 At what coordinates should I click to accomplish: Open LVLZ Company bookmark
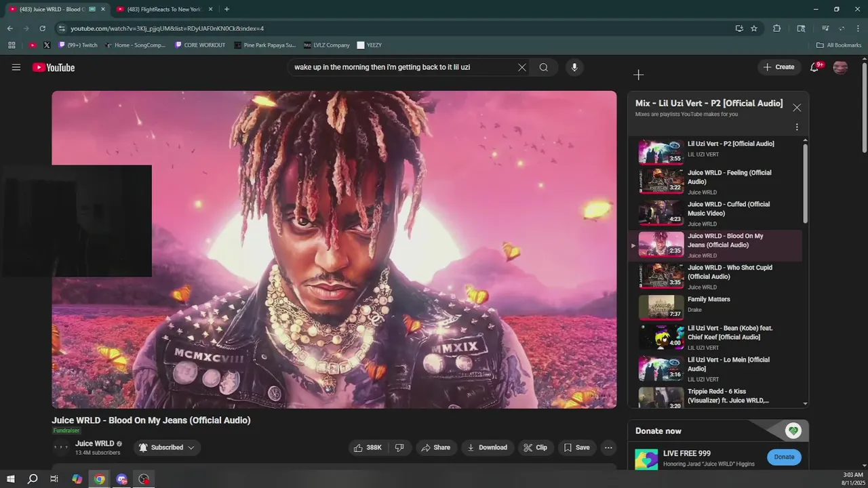[327, 45]
